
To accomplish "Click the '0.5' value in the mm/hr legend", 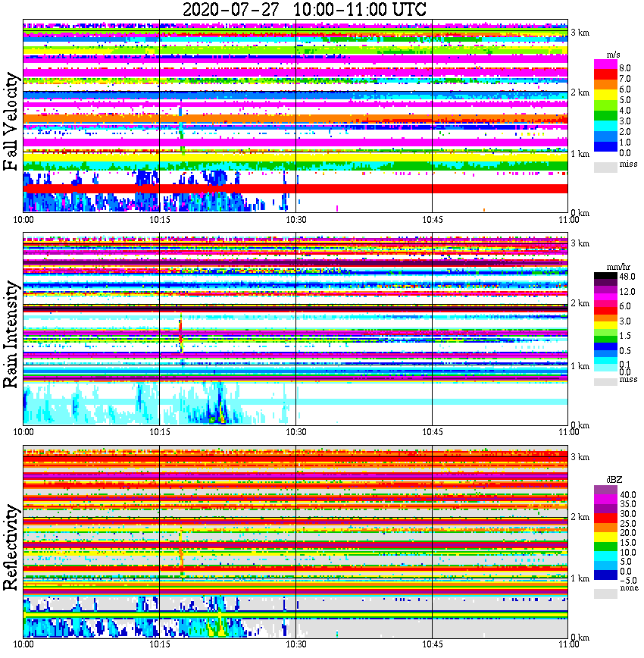I will click(x=625, y=351).
